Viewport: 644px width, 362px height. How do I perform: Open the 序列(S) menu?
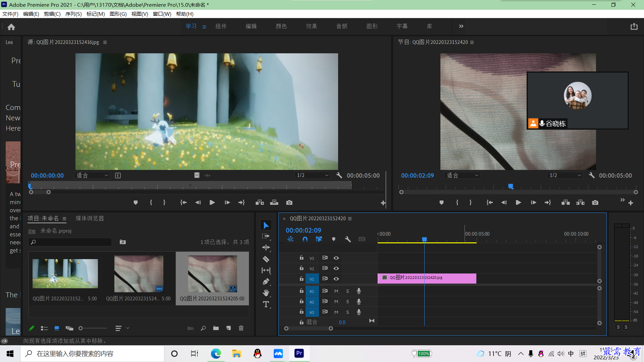pyautogui.click(x=73, y=14)
